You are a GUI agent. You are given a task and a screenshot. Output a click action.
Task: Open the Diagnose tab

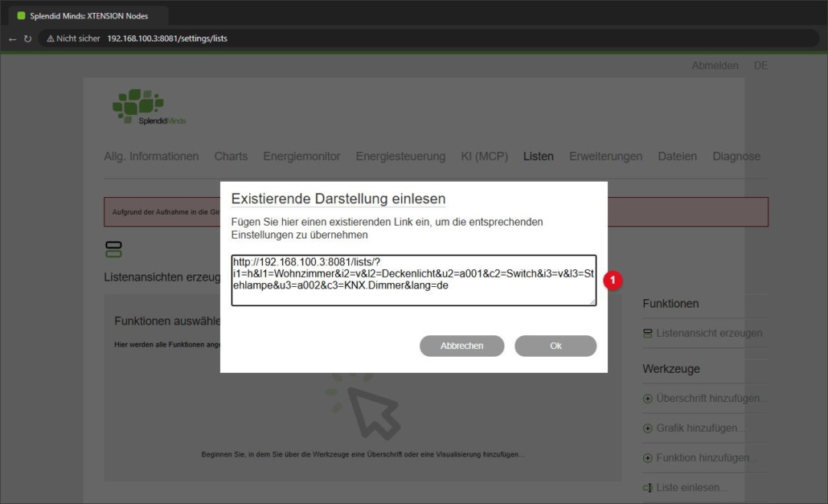[736, 156]
